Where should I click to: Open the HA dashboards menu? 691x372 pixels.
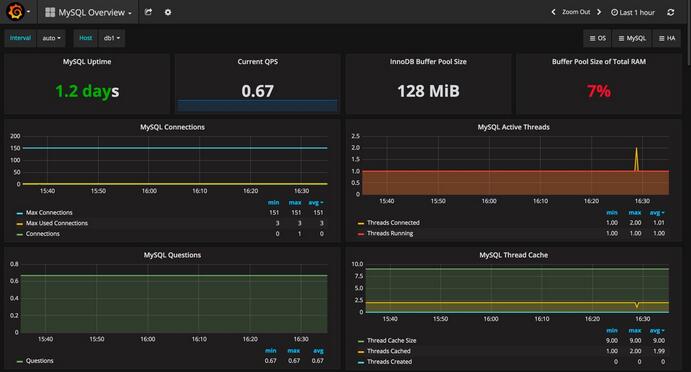click(x=667, y=38)
